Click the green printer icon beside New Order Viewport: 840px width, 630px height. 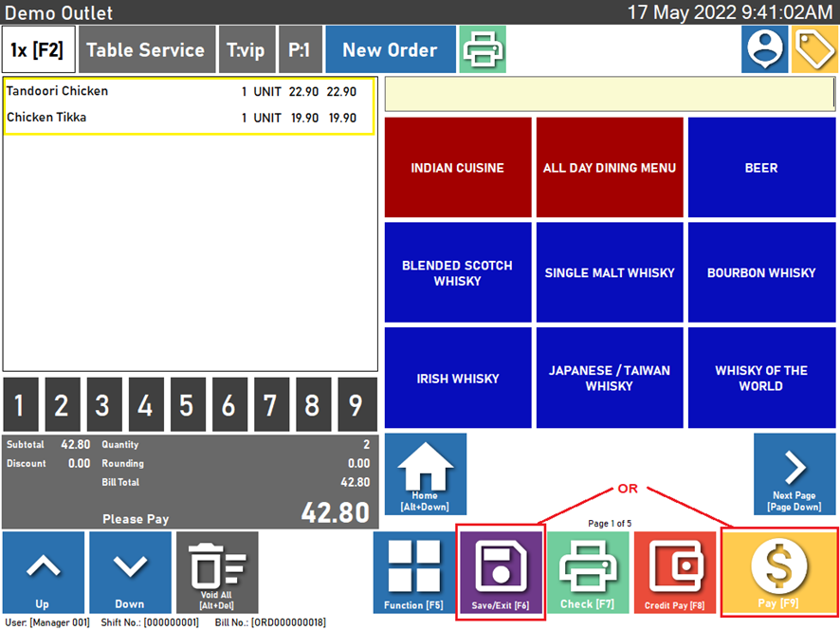point(483,50)
